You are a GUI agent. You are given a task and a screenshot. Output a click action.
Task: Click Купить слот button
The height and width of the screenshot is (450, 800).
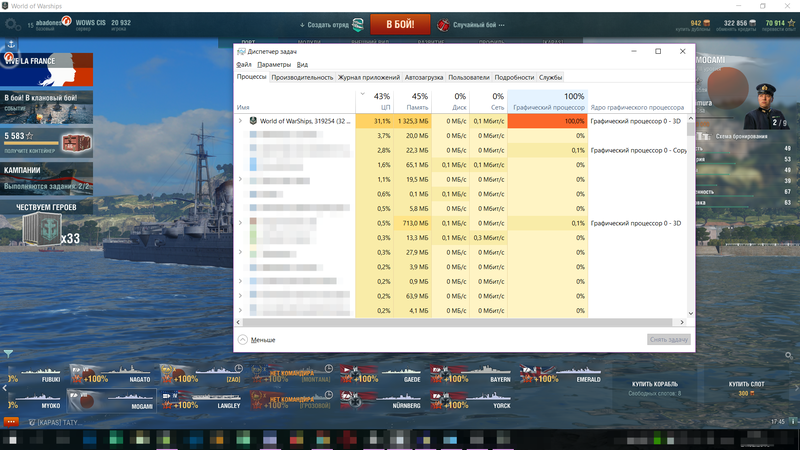click(x=746, y=388)
